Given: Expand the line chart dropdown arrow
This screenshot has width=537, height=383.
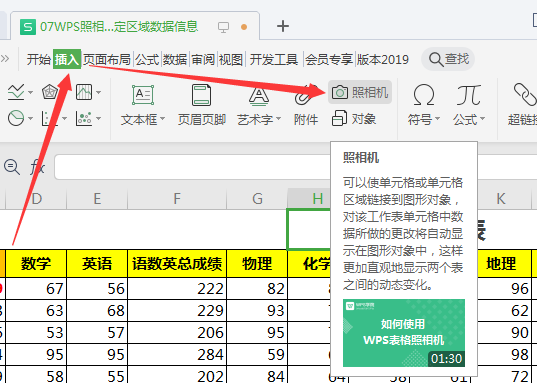Looking at the screenshot, I should [x=30, y=92].
